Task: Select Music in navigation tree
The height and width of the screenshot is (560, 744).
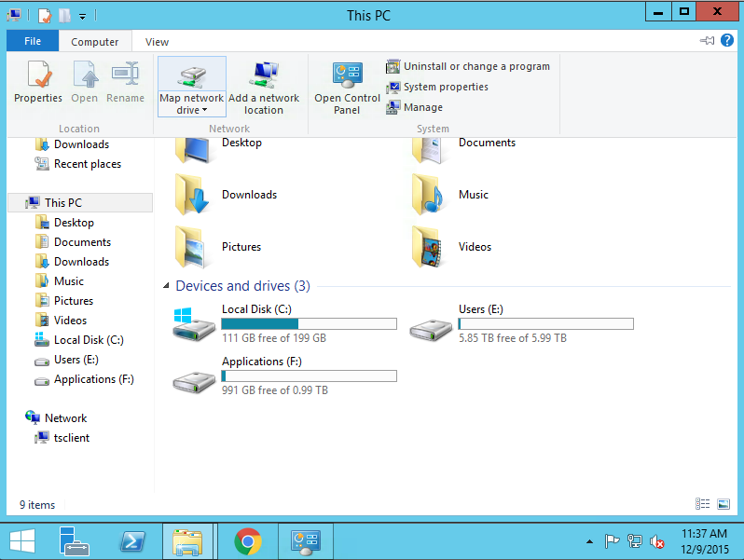Action: (x=60, y=281)
